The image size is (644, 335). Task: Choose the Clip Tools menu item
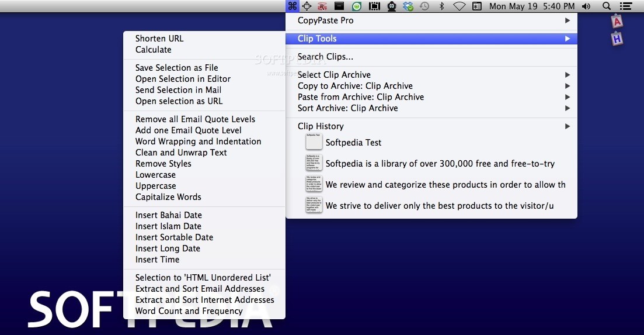coord(431,39)
